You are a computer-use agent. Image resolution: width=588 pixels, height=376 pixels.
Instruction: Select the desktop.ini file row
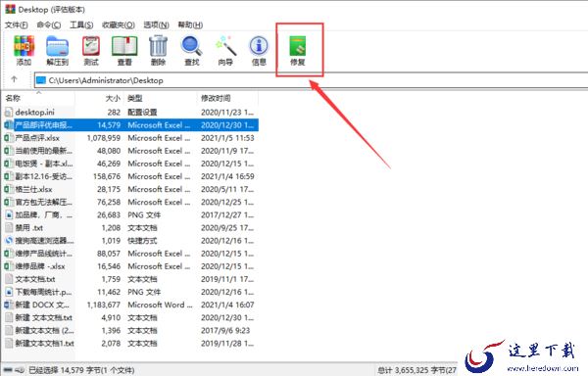click(x=130, y=112)
